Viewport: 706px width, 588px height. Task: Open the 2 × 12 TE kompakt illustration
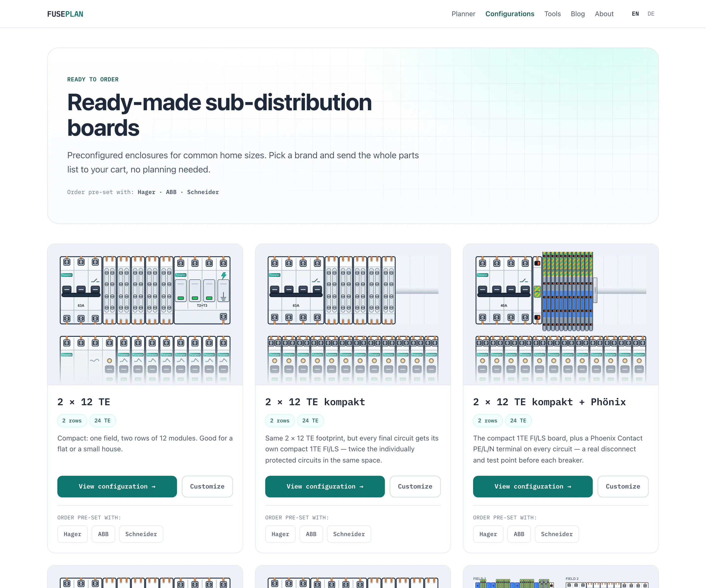click(353, 315)
